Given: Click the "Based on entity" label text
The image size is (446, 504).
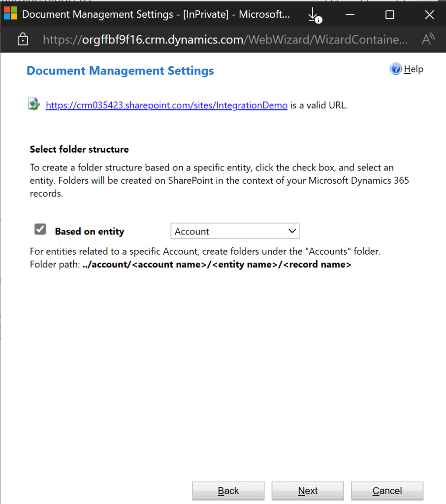Looking at the screenshot, I should [89, 232].
